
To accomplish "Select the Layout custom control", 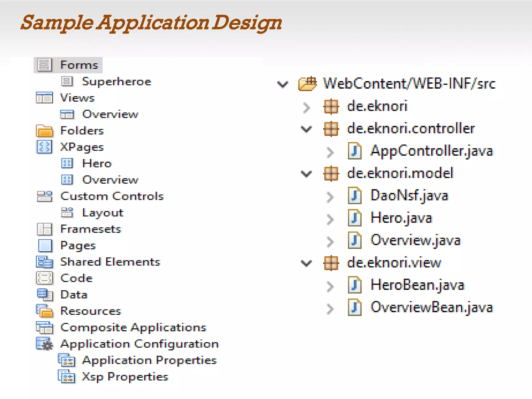I will [x=103, y=213].
